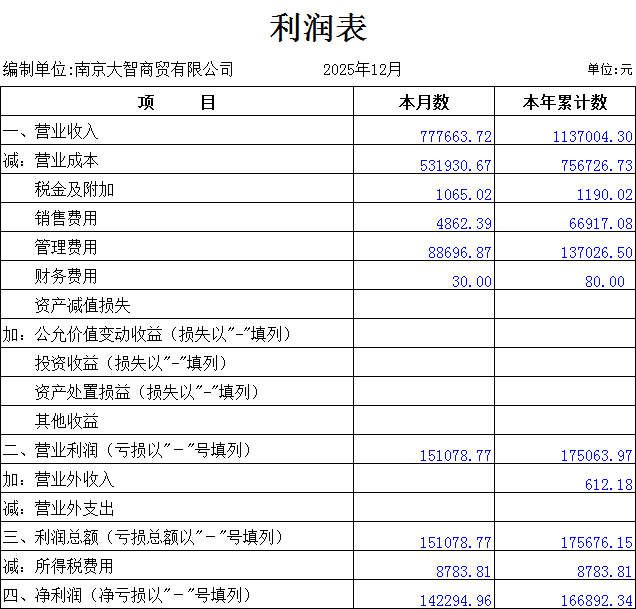Open the 营业成本 monthly amount 531930.67
The width and height of the screenshot is (636, 609).
click(x=456, y=166)
